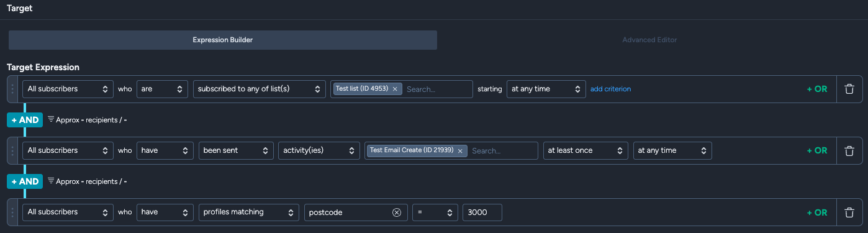
Task: Add OR condition to list subscription row
Action: (x=817, y=89)
